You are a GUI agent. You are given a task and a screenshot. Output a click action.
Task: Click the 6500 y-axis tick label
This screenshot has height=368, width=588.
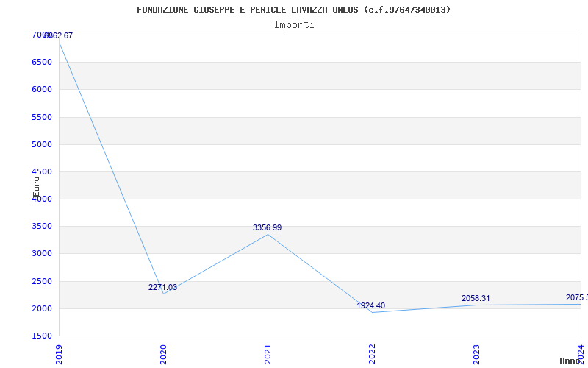(x=42, y=62)
